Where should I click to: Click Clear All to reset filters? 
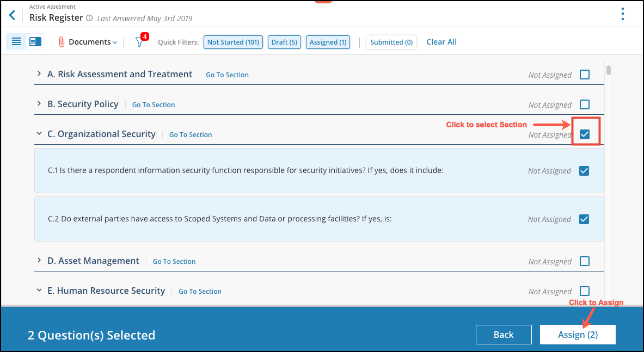tap(441, 42)
